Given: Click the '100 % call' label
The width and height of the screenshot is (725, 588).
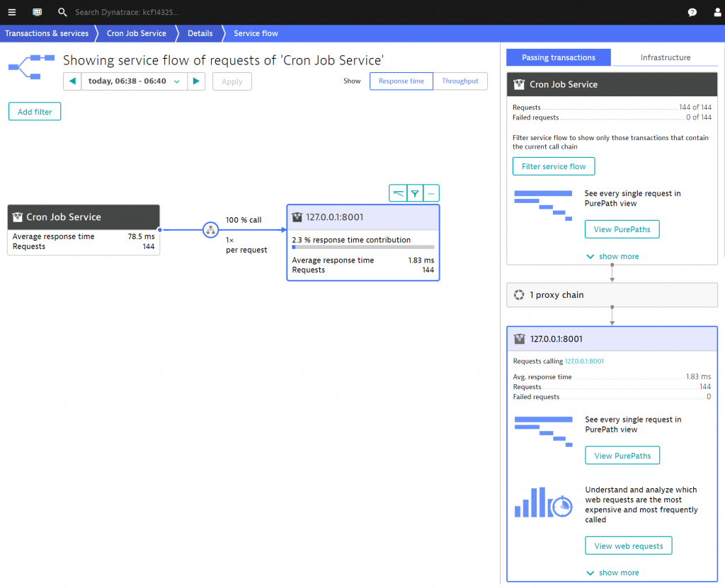Looking at the screenshot, I should point(244,220).
